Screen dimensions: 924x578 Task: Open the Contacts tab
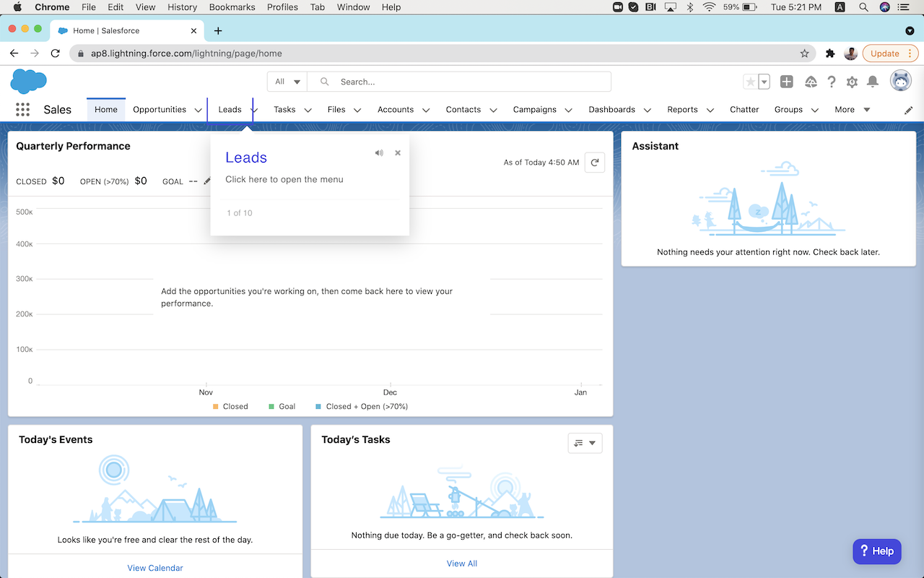coord(463,110)
